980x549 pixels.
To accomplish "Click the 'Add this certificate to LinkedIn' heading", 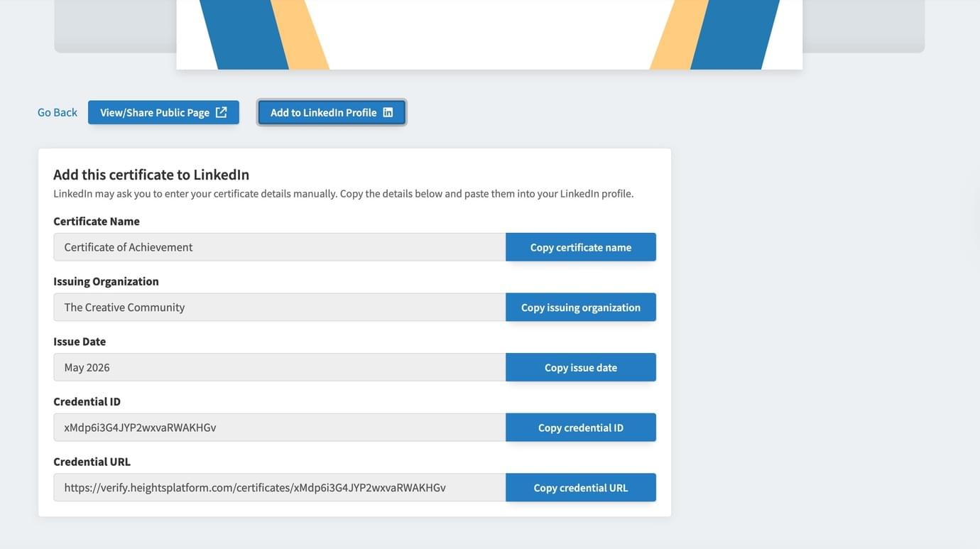I will click(151, 175).
